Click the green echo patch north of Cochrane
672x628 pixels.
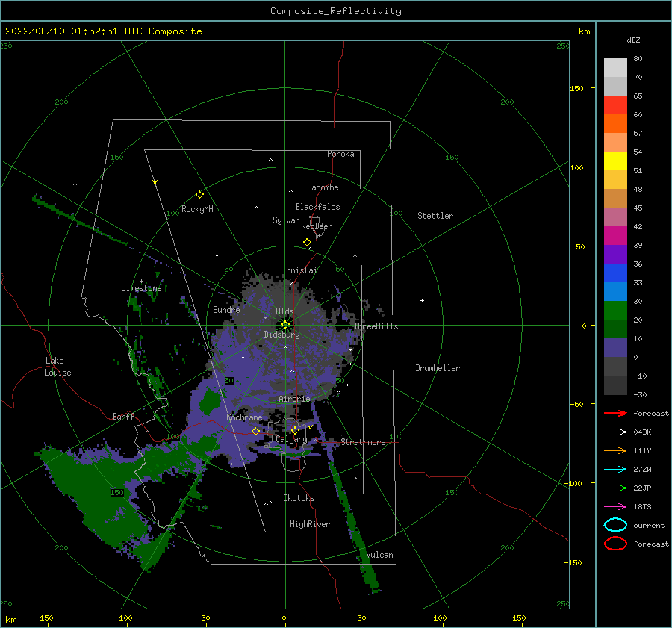pos(210,402)
